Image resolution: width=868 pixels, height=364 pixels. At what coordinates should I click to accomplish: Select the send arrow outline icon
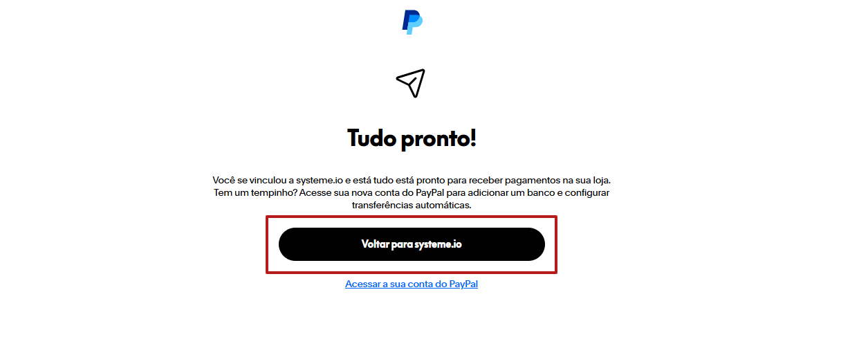(x=411, y=83)
